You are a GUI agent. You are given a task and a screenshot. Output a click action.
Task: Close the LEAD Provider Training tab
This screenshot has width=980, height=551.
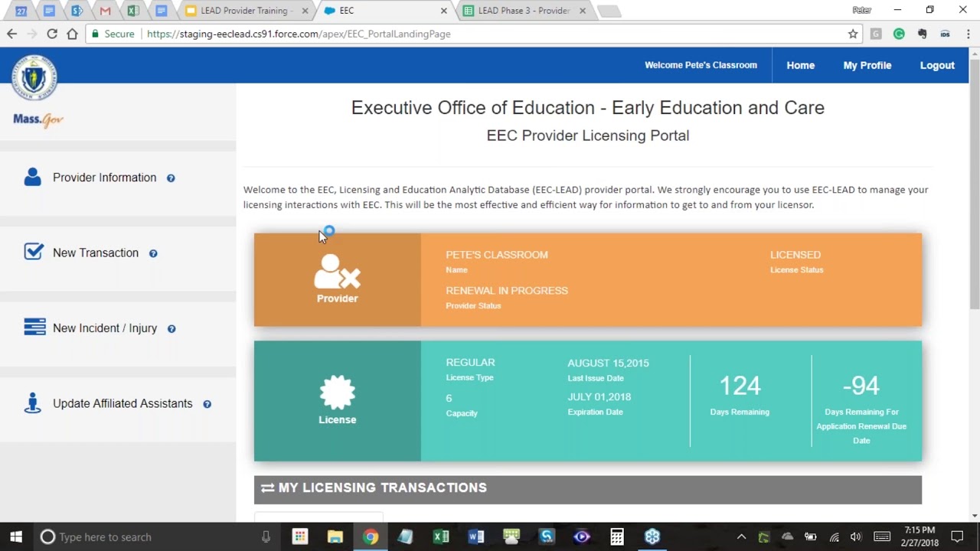pyautogui.click(x=305, y=11)
